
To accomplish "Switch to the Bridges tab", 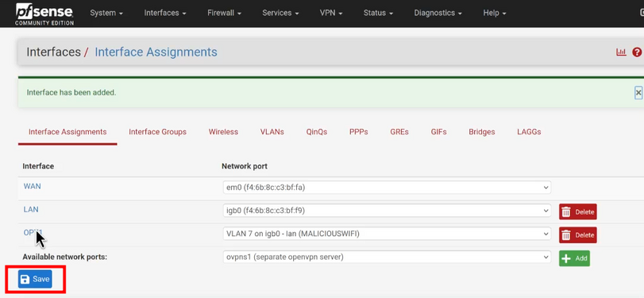I will pyautogui.click(x=482, y=132).
